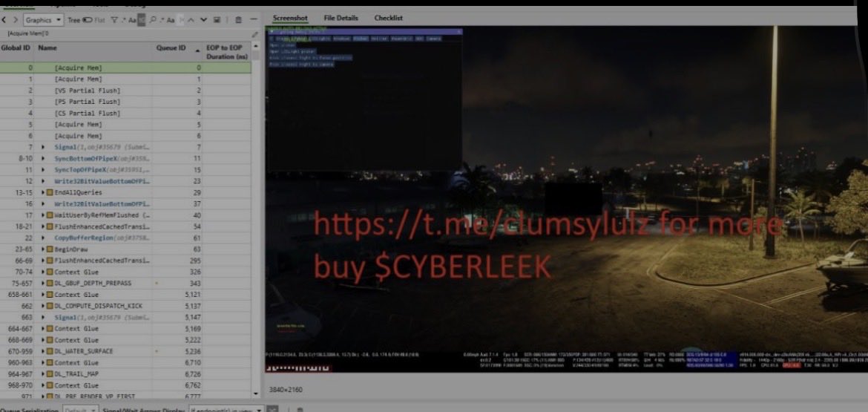868x412 pixels.
Task: Click the trash icon in the event toolbar
Action: click(x=238, y=20)
